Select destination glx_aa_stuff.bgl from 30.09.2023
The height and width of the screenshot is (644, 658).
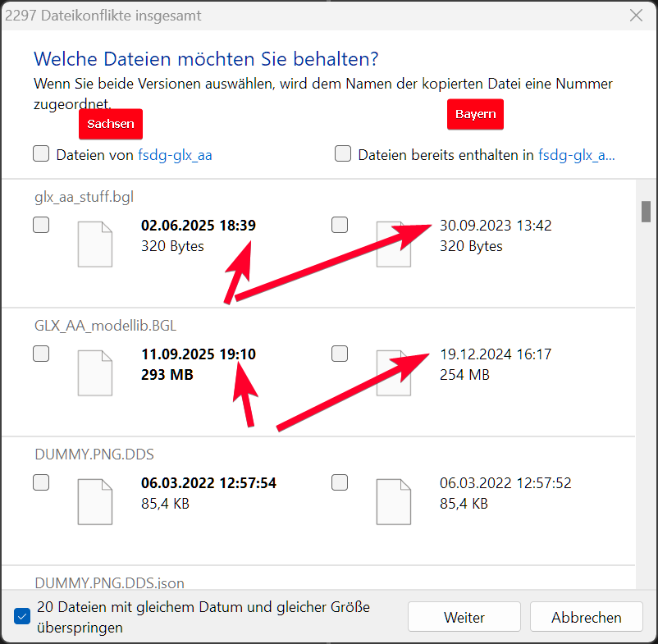(x=340, y=225)
